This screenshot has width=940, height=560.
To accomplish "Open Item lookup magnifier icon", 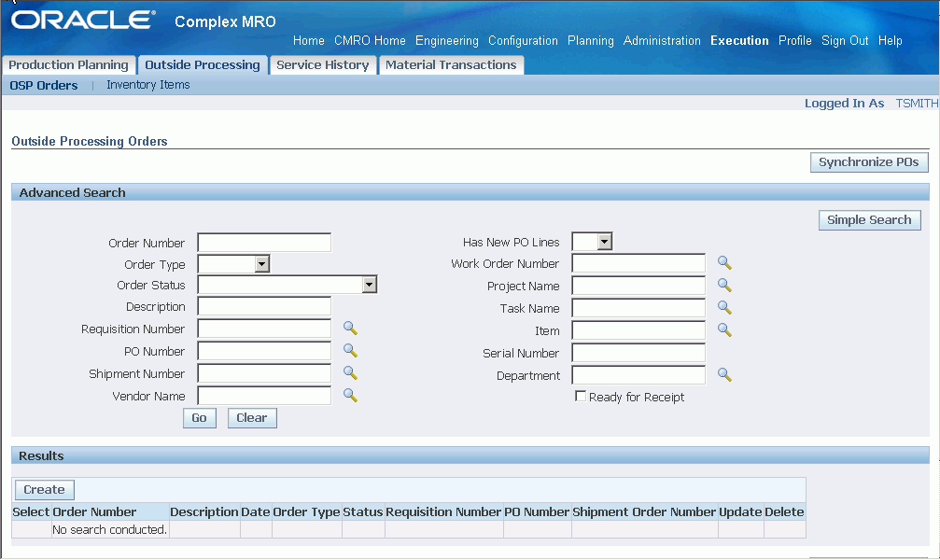I will [724, 329].
